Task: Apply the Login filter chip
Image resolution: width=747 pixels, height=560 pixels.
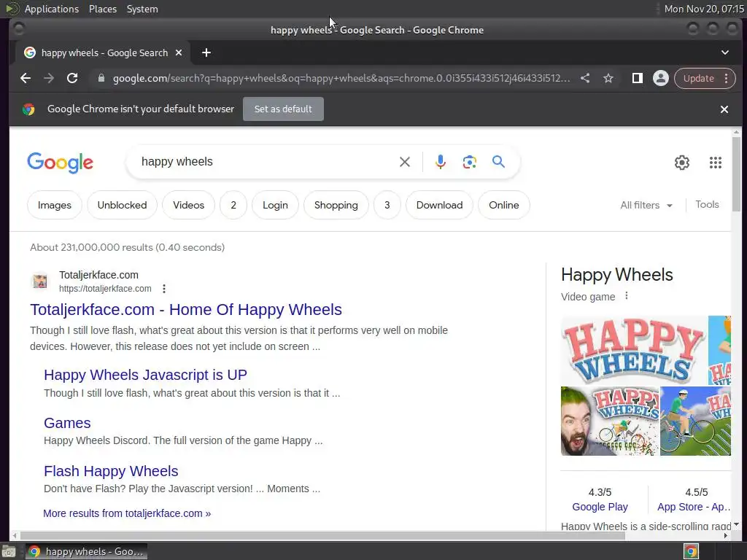Action: coord(275,205)
